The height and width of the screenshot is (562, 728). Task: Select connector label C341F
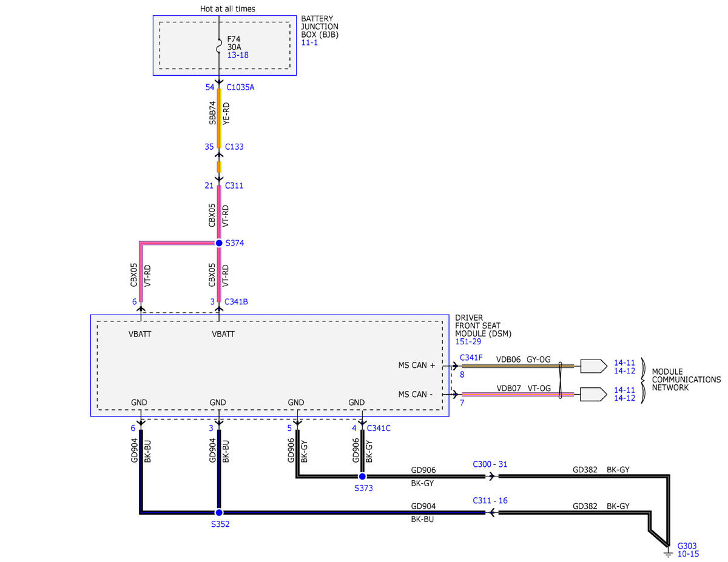pyautogui.click(x=471, y=358)
